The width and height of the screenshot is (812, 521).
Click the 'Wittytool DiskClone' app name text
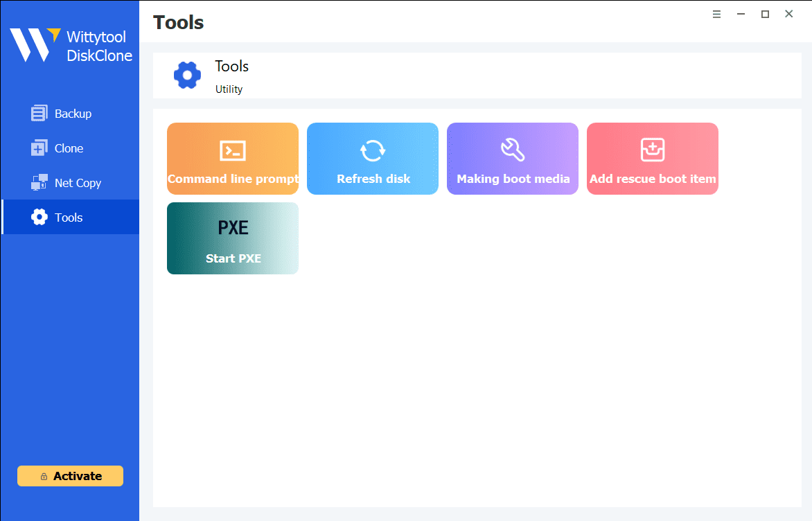coord(99,46)
